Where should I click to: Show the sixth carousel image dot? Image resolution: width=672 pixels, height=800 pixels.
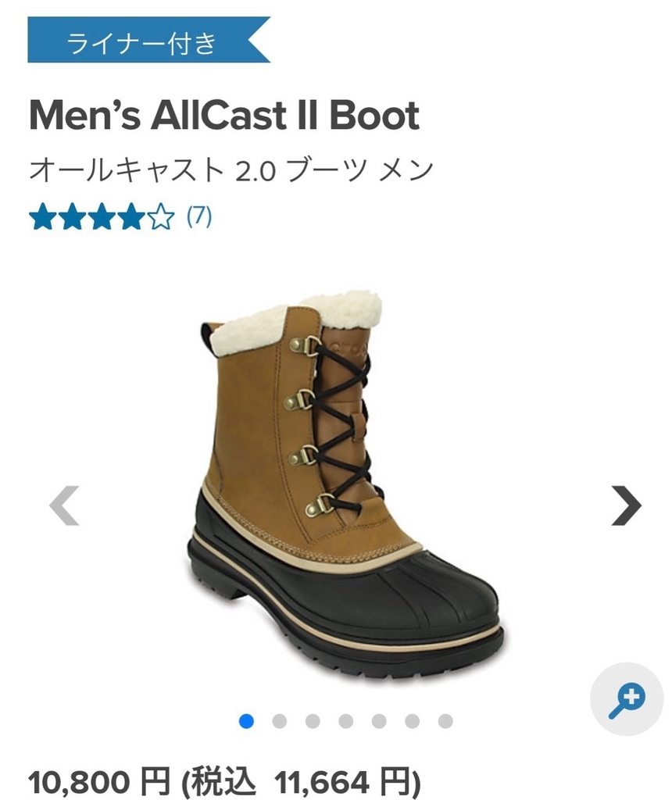pyautogui.click(x=413, y=721)
